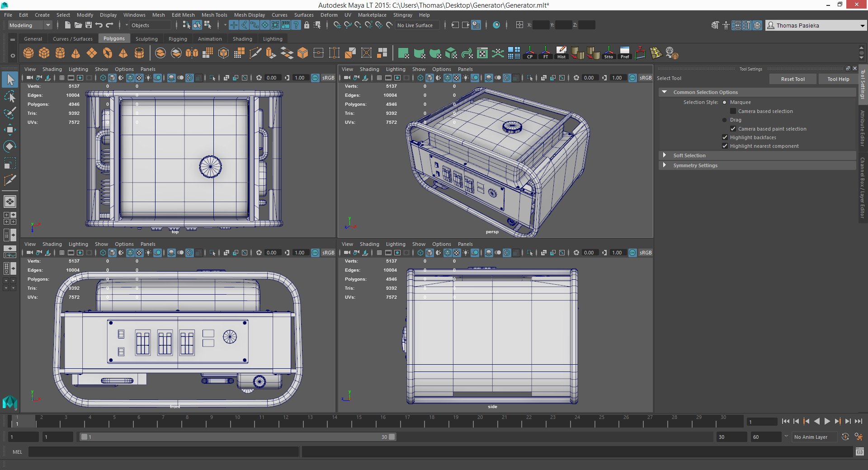This screenshot has width=868, height=470.
Task: Open the Hist shelf tool
Action: pyautogui.click(x=561, y=53)
